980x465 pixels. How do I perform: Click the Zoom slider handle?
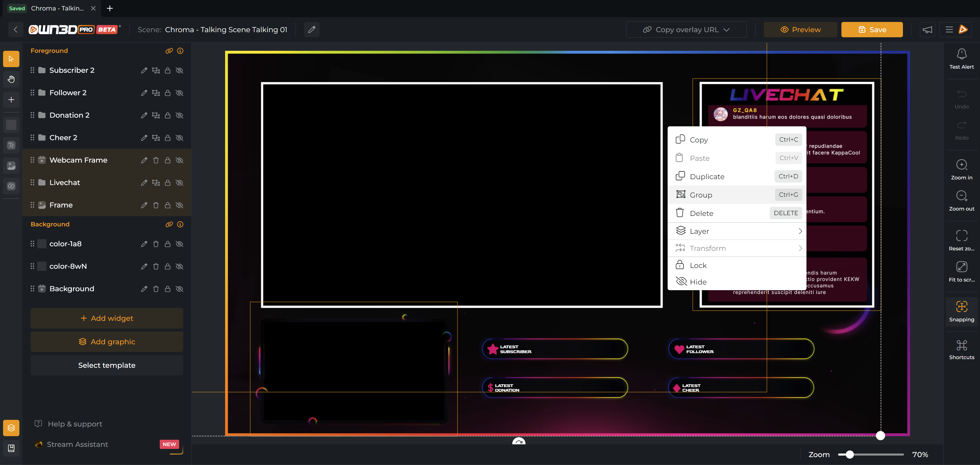(850, 454)
